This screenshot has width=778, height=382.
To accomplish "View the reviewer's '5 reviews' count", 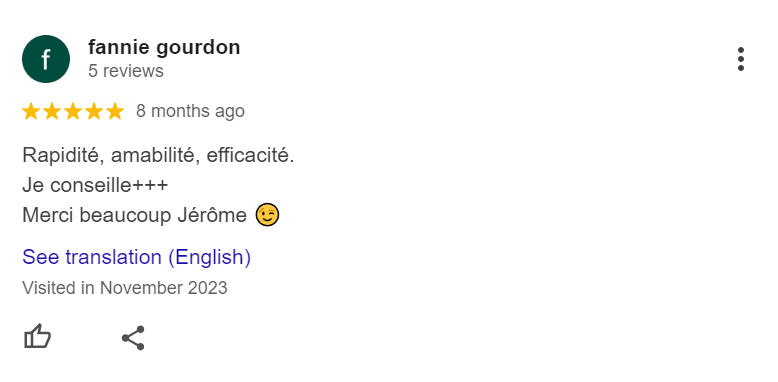I will [126, 71].
